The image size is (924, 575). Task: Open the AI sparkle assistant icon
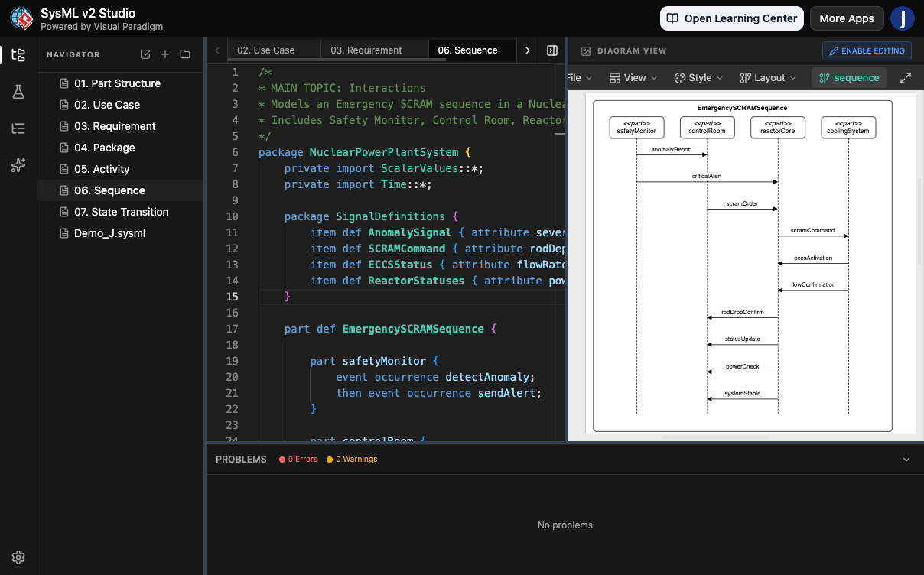[18, 164]
